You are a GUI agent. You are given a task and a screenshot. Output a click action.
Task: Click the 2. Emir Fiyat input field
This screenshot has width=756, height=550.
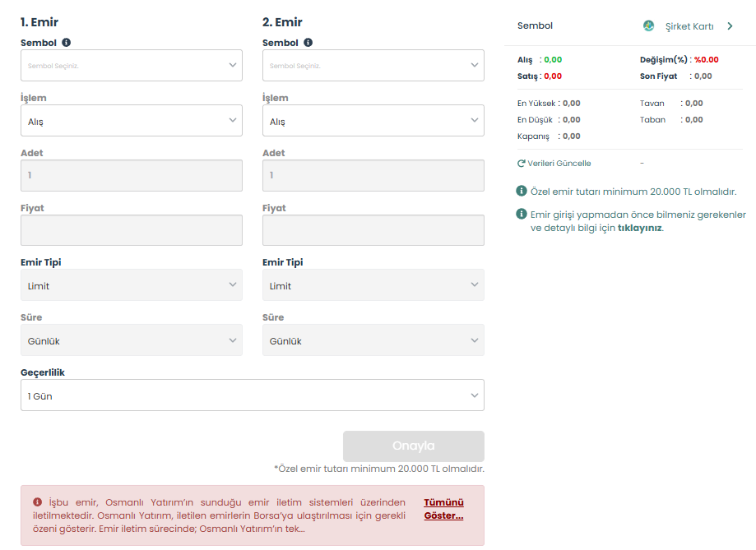[x=373, y=230]
